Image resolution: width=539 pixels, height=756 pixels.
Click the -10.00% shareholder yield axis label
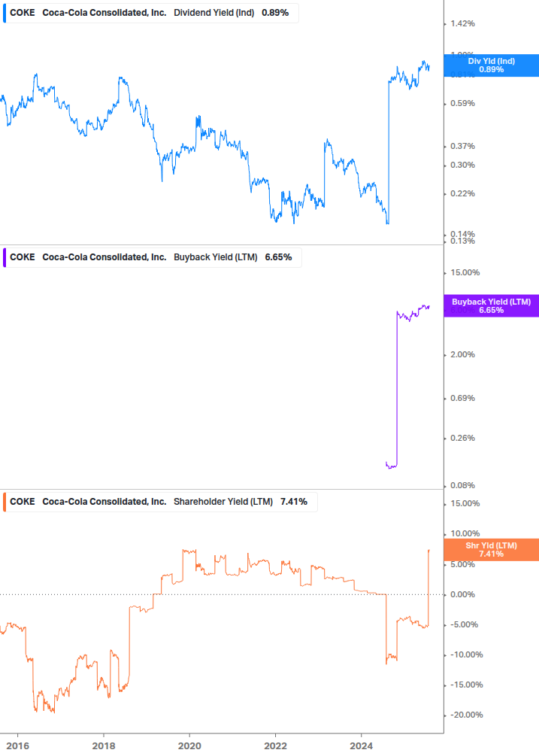point(466,654)
